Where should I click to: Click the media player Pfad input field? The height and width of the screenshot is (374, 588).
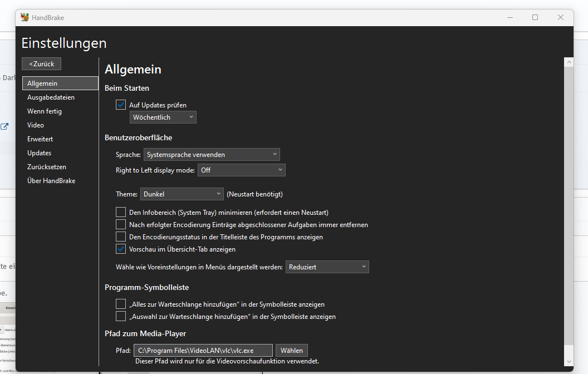(x=203, y=351)
